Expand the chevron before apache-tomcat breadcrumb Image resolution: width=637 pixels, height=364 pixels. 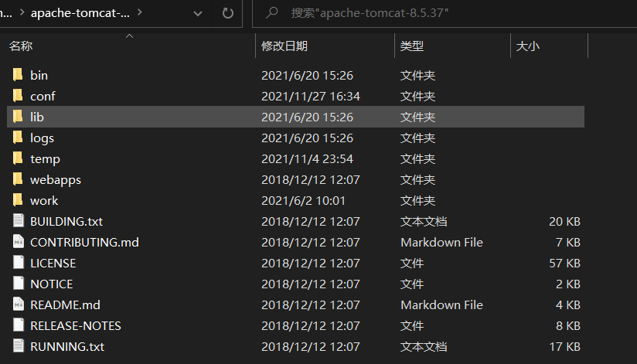point(22,12)
